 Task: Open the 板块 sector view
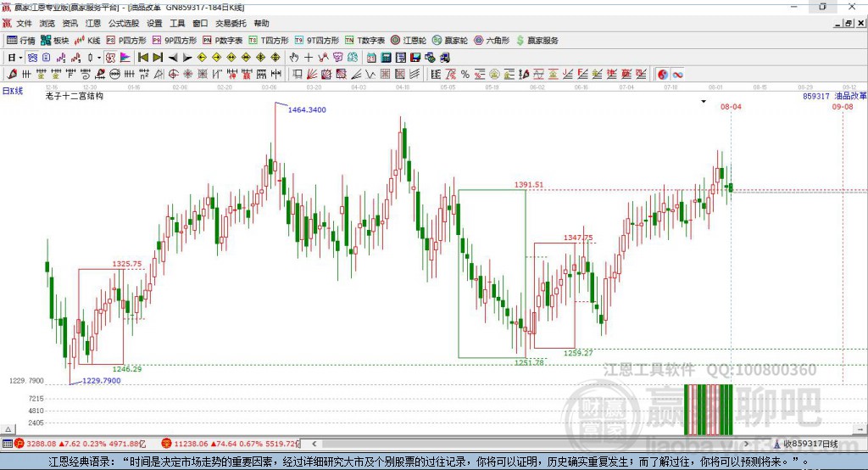coord(54,41)
